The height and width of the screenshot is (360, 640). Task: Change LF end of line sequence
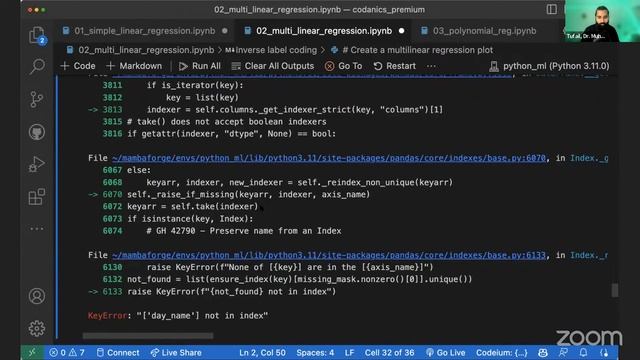[349, 353]
